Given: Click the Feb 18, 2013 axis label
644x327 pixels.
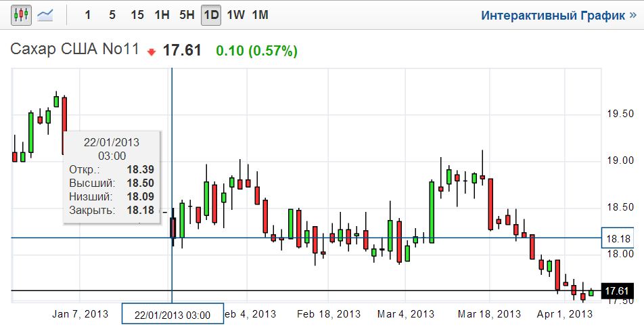Looking at the screenshot, I should (329, 314).
